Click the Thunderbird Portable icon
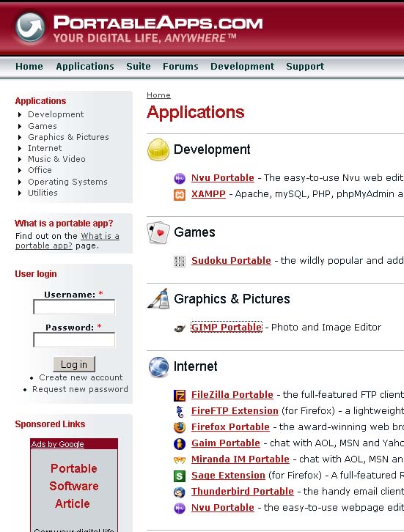 (x=180, y=492)
